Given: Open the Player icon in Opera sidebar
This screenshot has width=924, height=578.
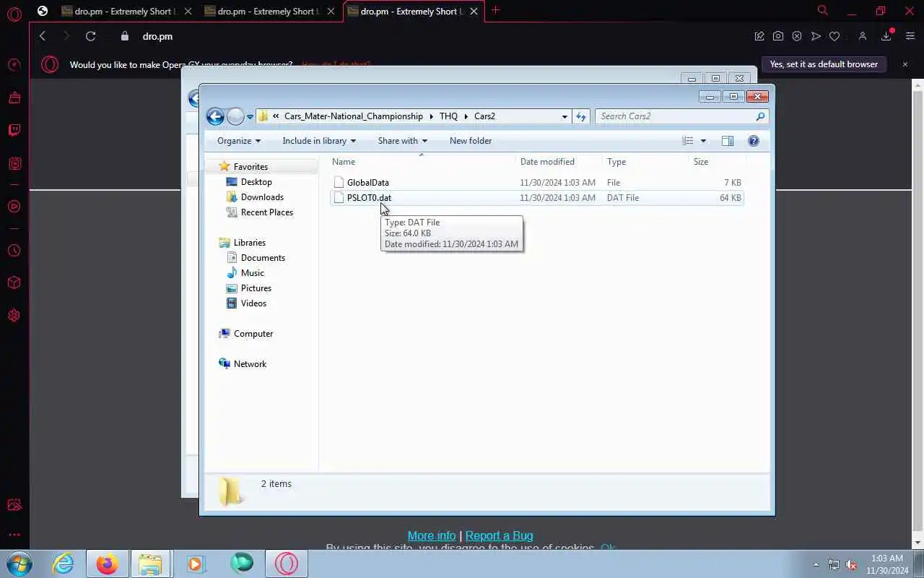Looking at the screenshot, I should 14,207.
